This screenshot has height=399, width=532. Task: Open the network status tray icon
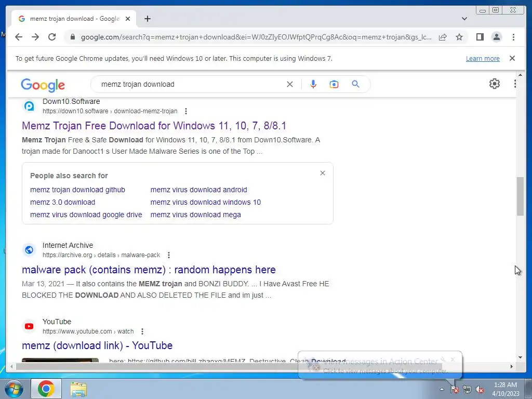coord(467,390)
